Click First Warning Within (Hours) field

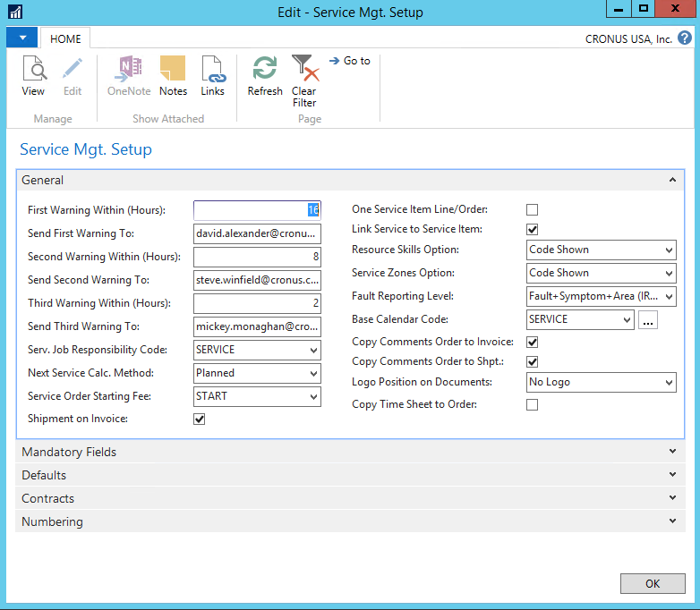click(257, 210)
